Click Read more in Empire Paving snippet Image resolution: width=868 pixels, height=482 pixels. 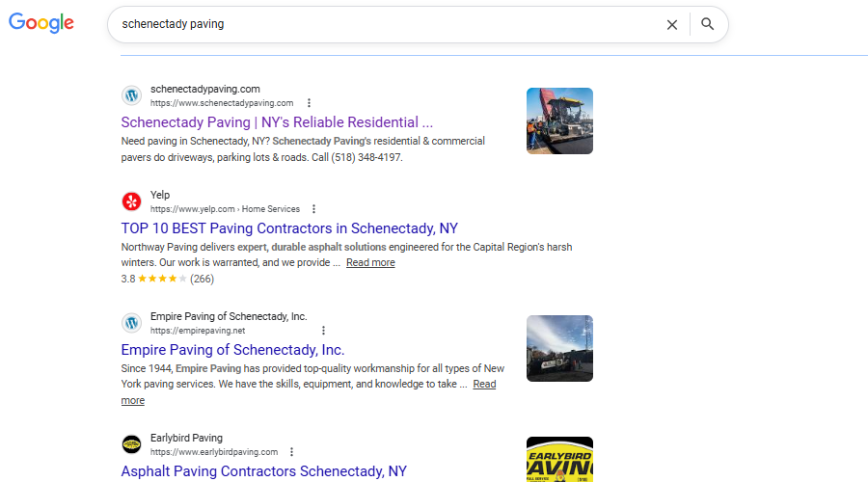coord(484,384)
